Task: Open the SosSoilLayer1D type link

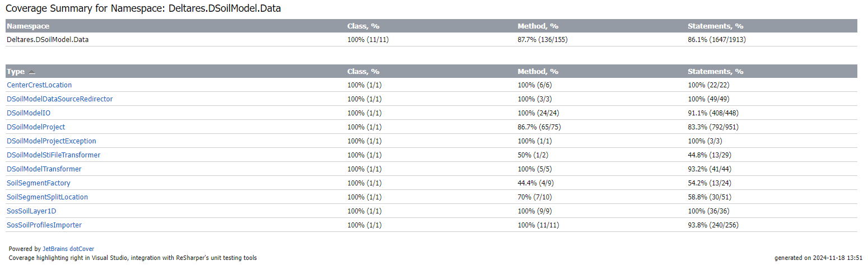Action: coord(31,211)
